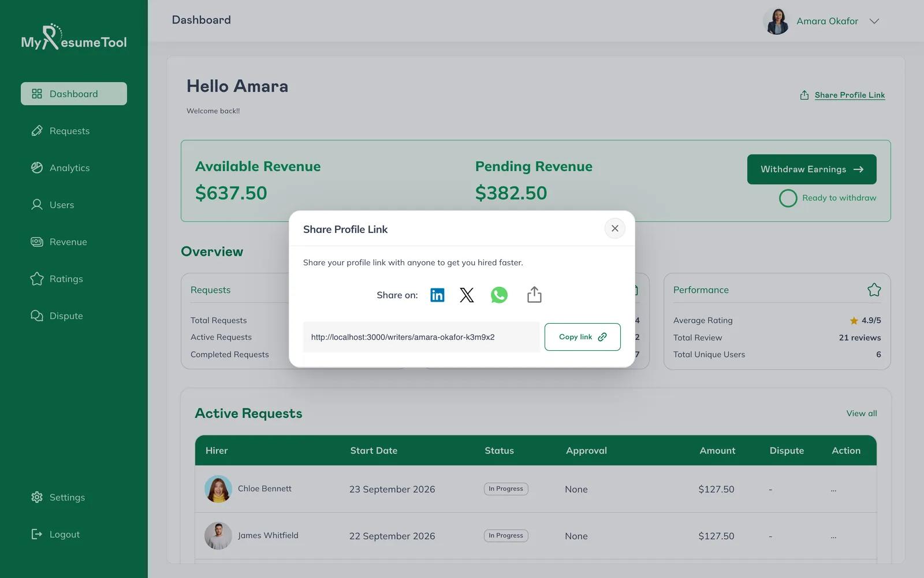Share profile on X (Twitter)

point(467,295)
